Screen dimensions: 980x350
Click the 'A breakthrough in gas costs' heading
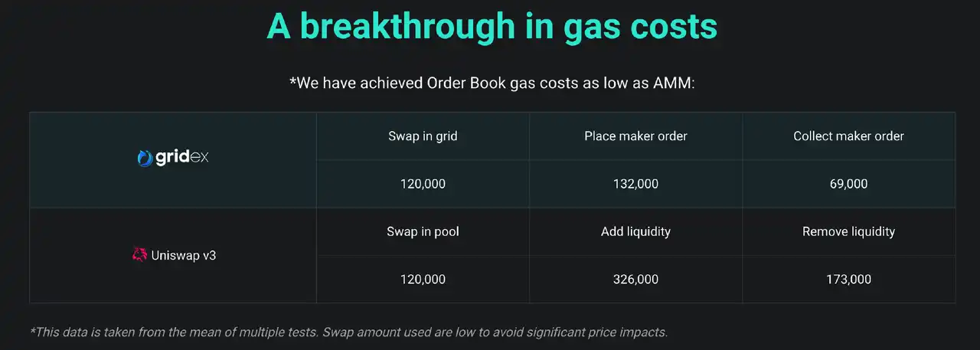tap(492, 26)
